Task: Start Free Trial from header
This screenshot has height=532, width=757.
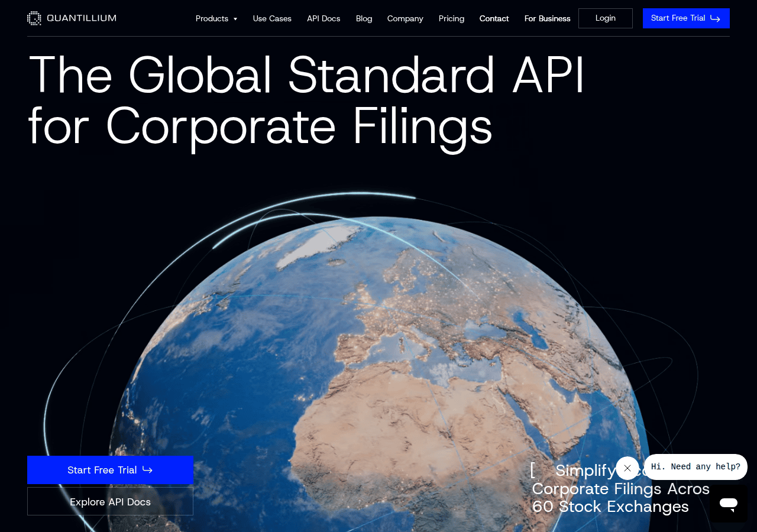Action: [x=686, y=18]
